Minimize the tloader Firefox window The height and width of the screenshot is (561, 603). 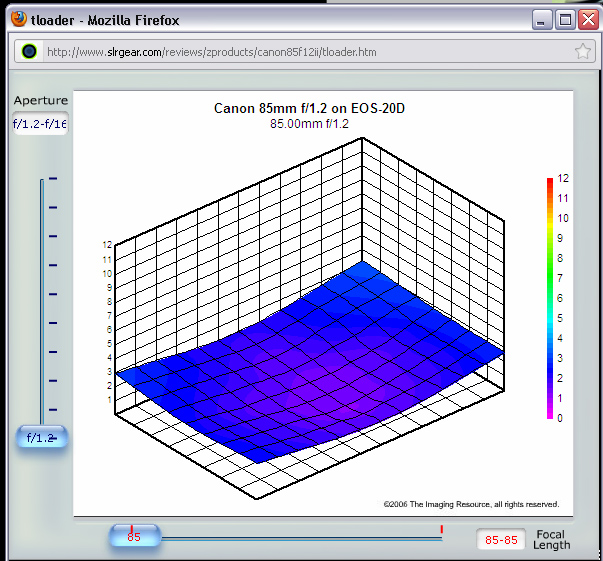click(x=542, y=19)
